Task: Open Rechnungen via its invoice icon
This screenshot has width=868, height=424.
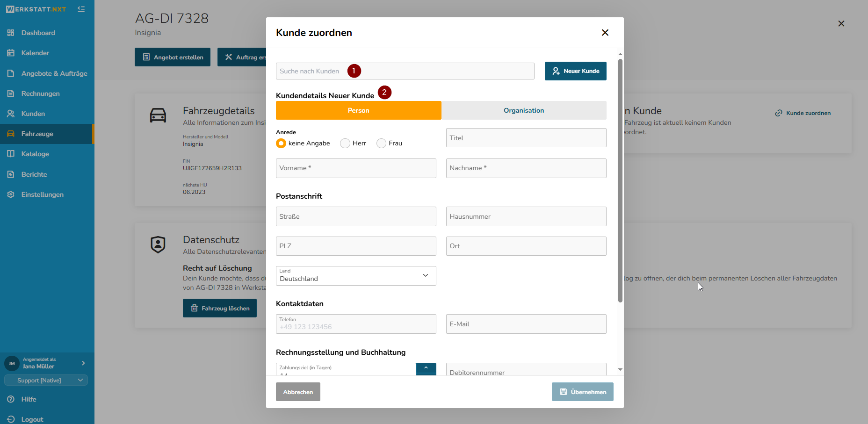Action: (11, 93)
